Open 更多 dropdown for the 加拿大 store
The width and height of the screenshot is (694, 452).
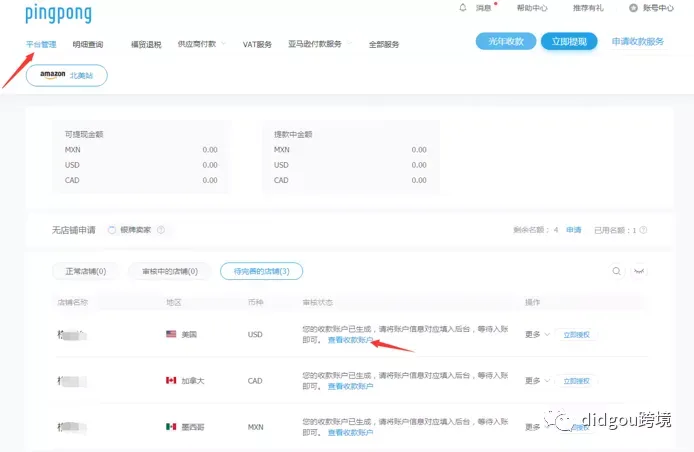click(x=537, y=380)
